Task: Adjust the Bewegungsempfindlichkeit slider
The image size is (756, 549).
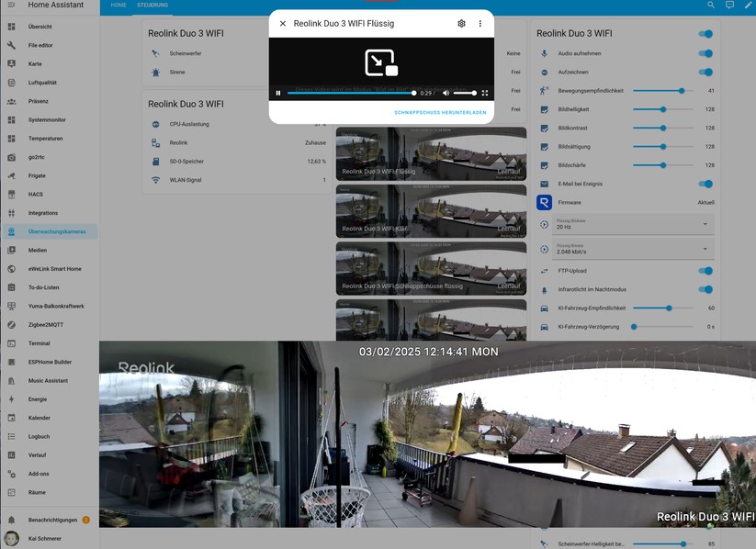Action: click(681, 90)
